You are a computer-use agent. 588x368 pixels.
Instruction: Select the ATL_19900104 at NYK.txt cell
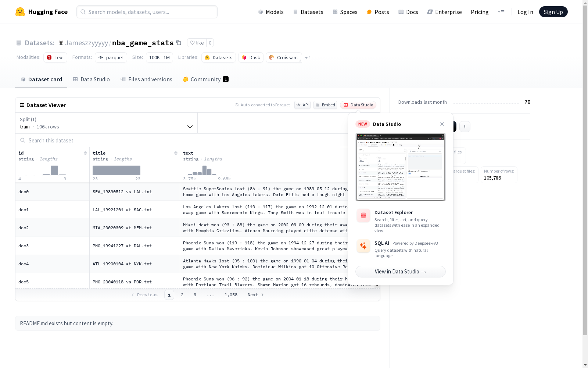[x=135, y=264]
